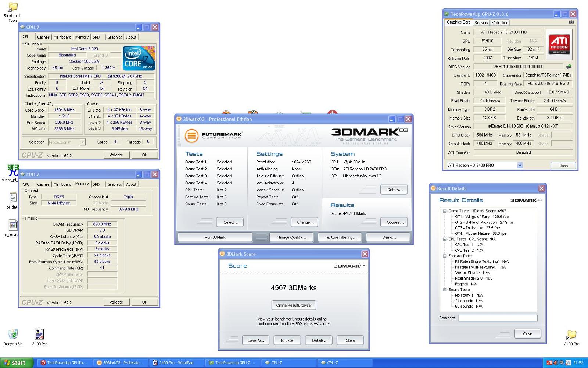
Task: Close the 3DMark Score dialog with X
Action: (365, 254)
